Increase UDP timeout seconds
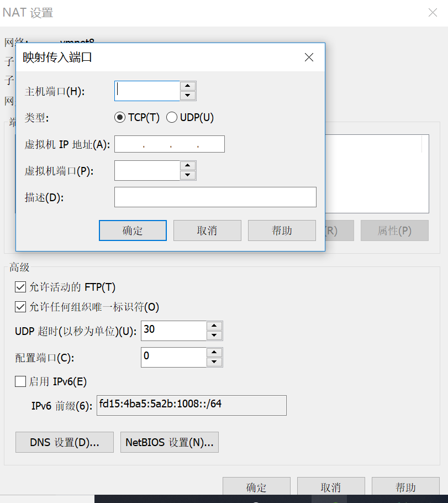 pos(214,326)
